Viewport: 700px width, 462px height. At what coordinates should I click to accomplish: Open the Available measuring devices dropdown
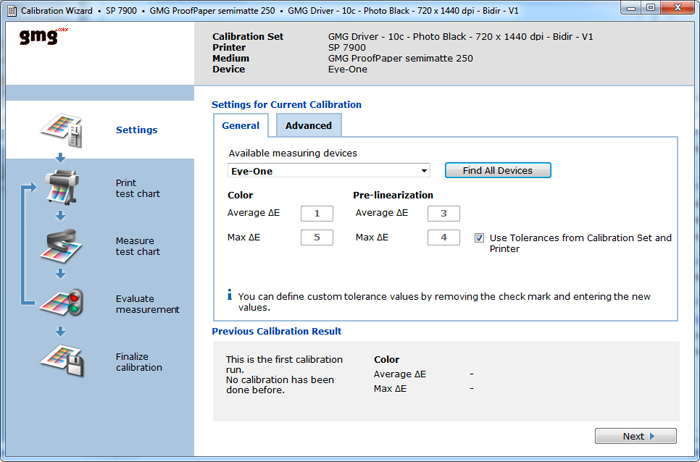(329, 171)
